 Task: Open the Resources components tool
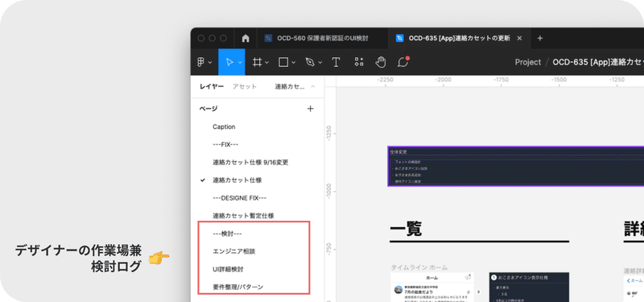[x=359, y=62]
